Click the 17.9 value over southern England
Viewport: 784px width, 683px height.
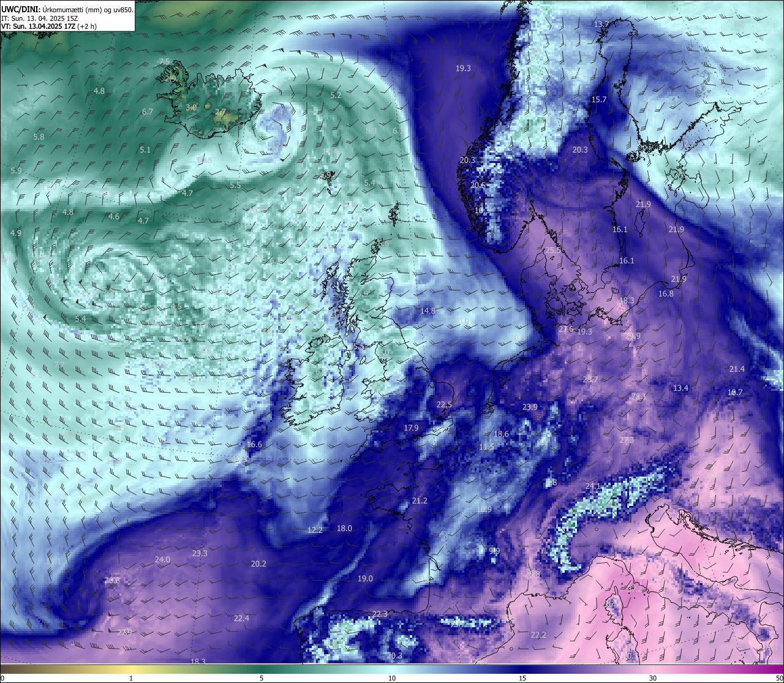411,428
